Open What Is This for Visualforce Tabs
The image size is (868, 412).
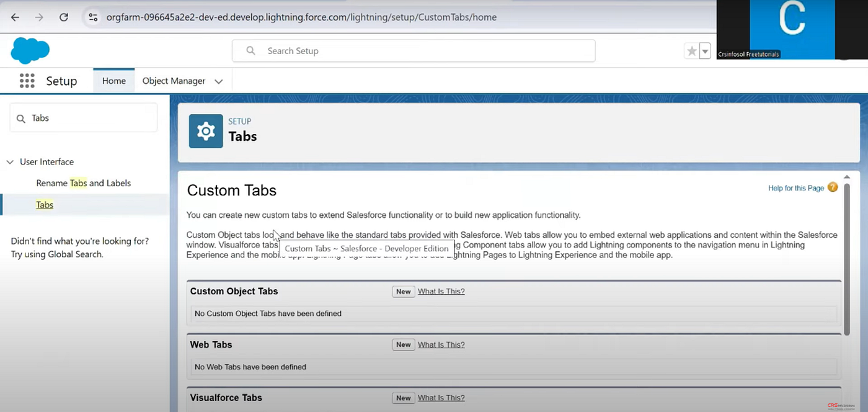(x=441, y=398)
